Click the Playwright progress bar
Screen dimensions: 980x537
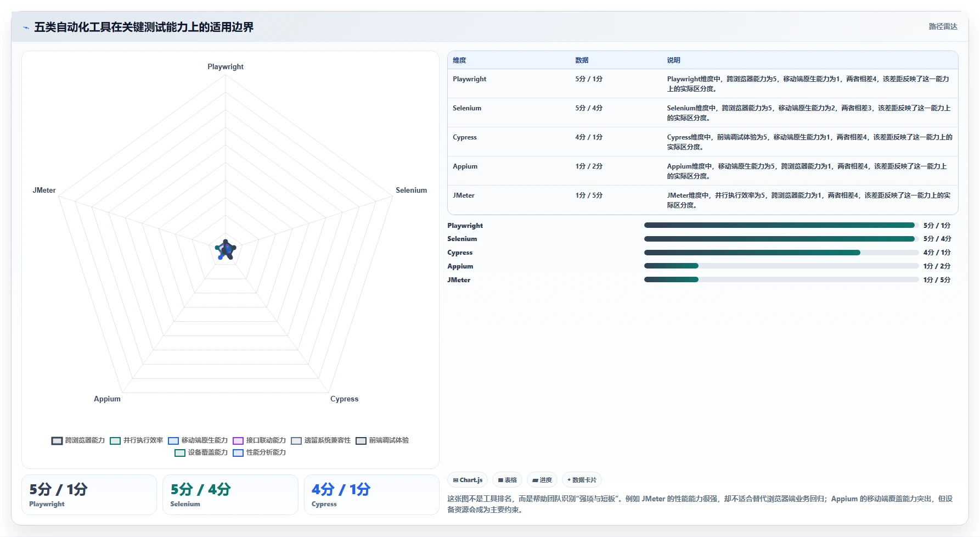pos(781,225)
